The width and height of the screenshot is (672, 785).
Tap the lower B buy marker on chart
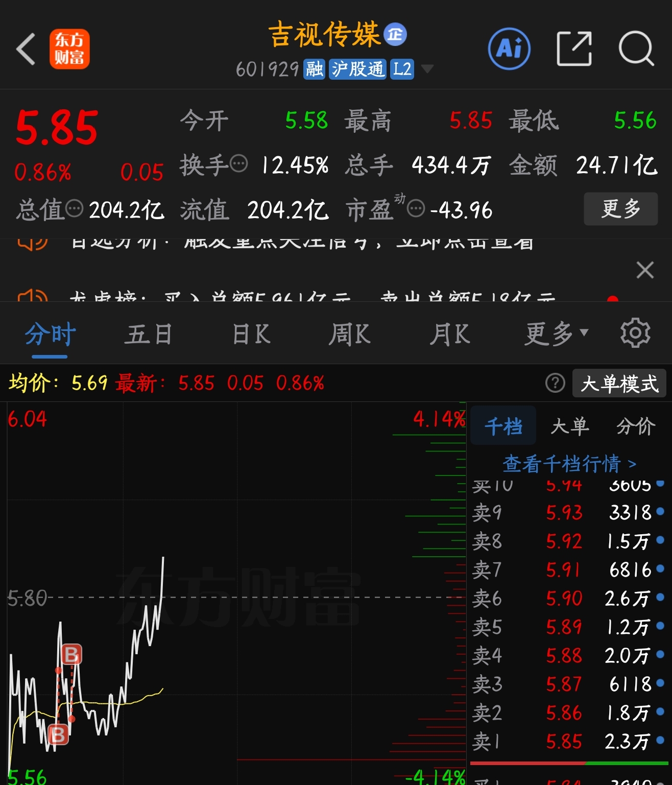click(x=58, y=735)
